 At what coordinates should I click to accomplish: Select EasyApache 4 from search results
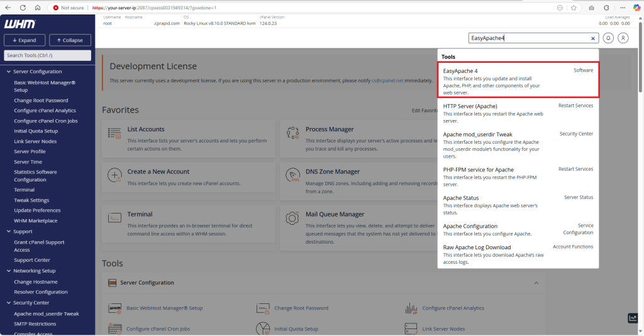pos(460,71)
